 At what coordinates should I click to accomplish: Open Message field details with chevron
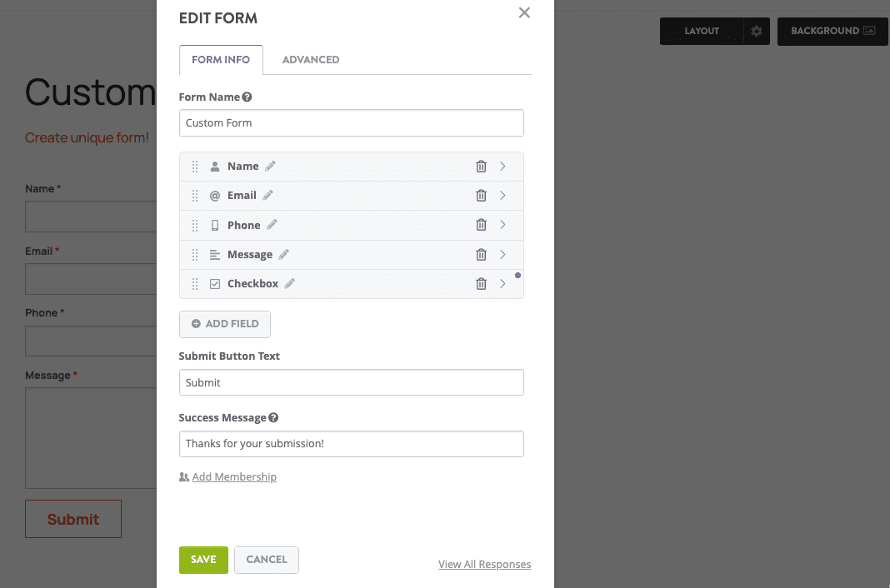tap(502, 255)
